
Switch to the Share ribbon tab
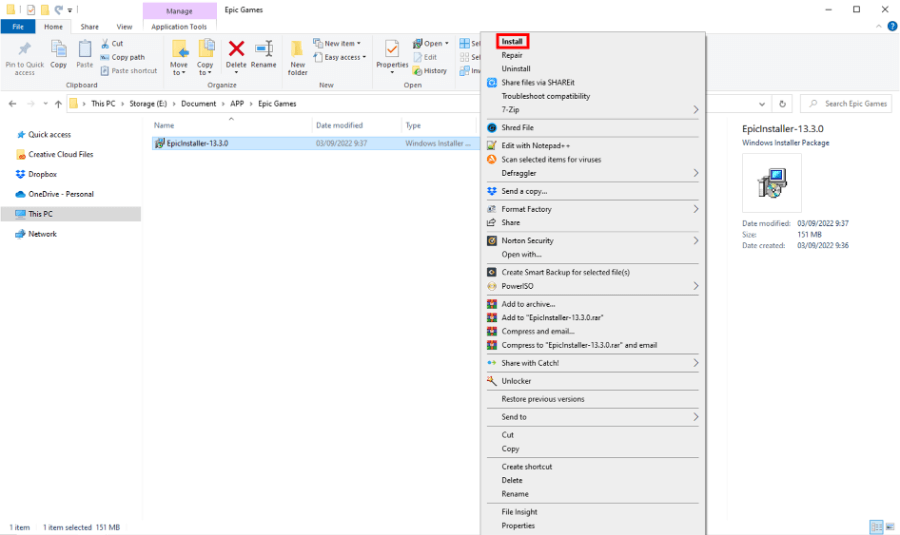(90, 26)
